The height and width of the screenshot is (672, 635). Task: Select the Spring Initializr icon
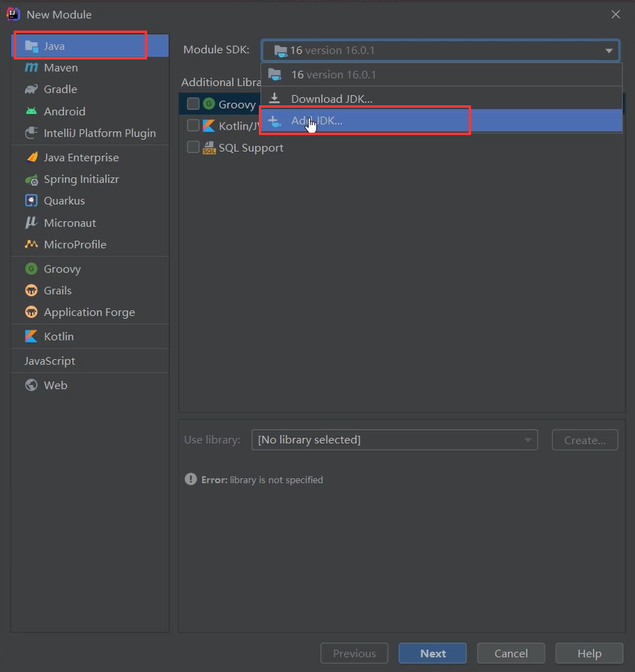pos(31,179)
